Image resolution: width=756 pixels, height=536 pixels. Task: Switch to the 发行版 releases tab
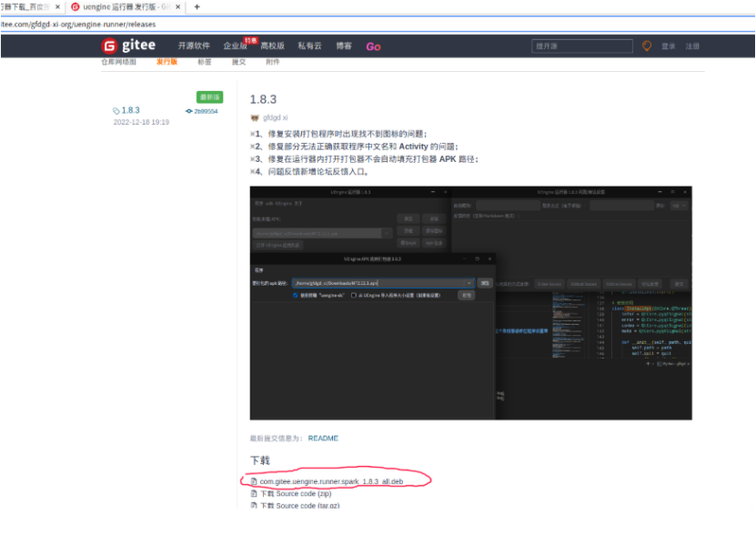pyautogui.click(x=166, y=62)
